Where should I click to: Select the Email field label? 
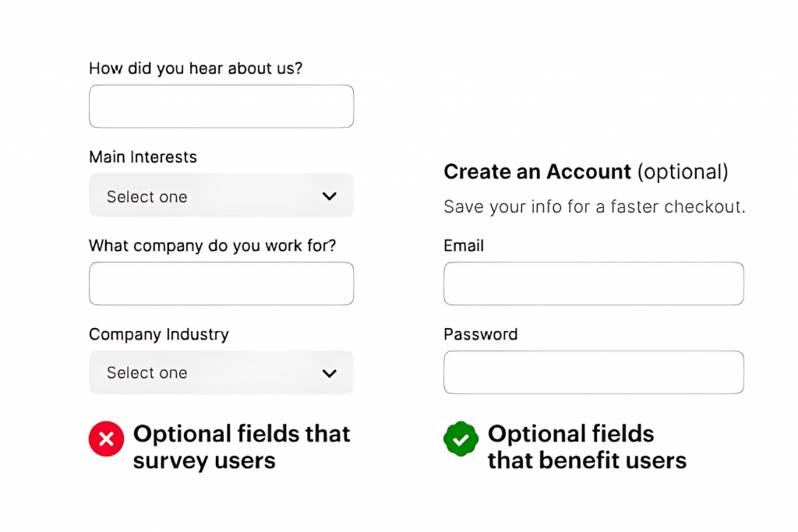click(463, 245)
